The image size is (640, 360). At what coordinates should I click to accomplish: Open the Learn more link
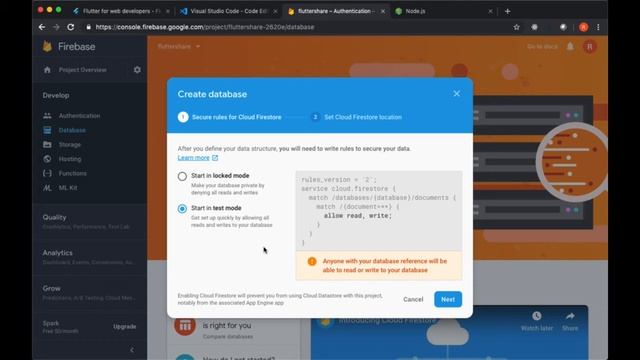[198, 158]
